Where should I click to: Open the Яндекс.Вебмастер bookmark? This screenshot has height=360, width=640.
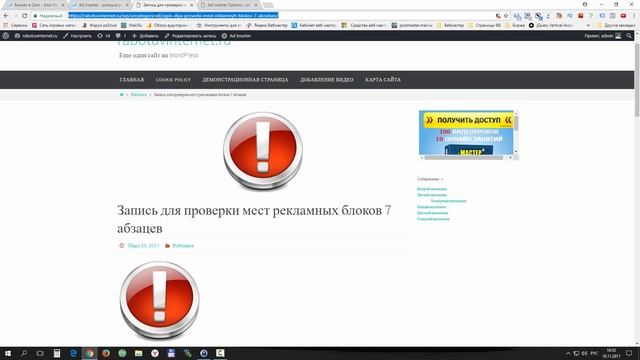point(267,25)
